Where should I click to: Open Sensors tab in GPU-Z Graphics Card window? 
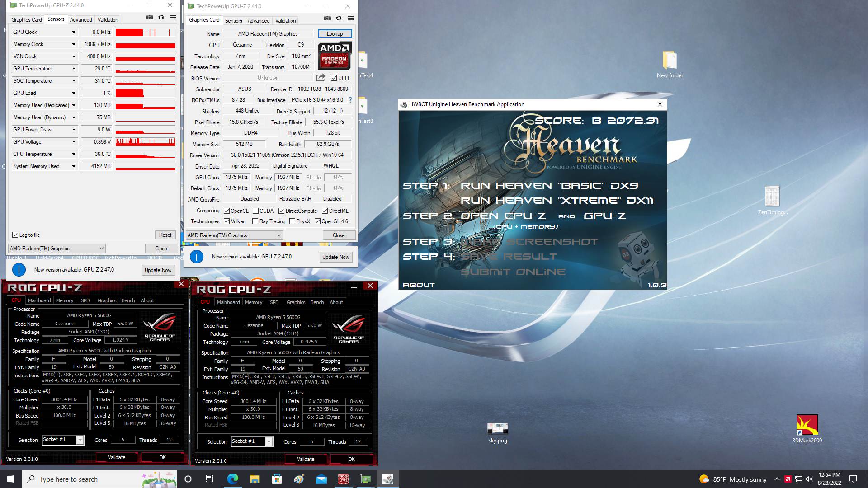pos(234,21)
